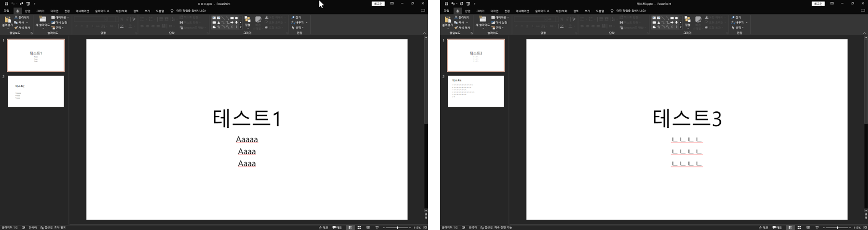Switch to Normal view in left window status bar
This screenshot has height=230, width=868.
click(351, 227)
